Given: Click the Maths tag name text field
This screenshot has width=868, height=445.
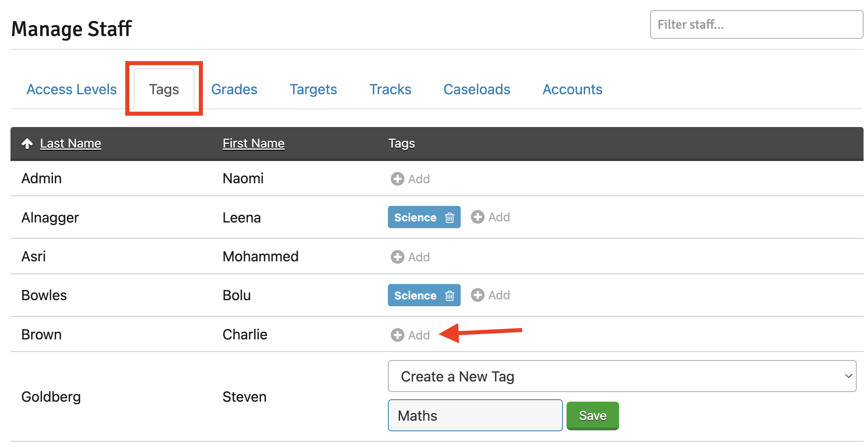Looking at the screenshot, I should [475, 415].
